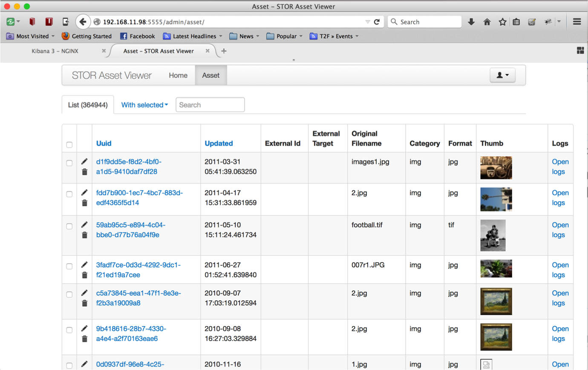
Task: Open a new tab with plus icon
Action: (x=224, y=51)
